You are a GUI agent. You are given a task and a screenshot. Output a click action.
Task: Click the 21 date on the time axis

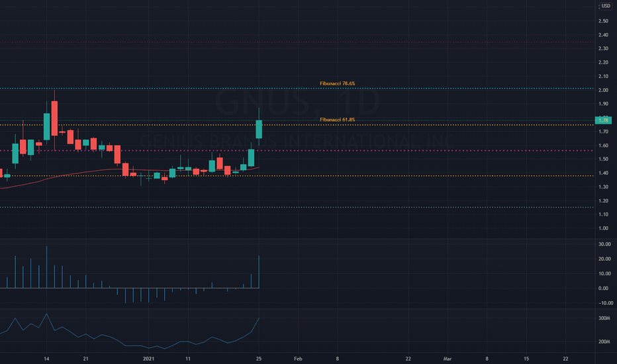pos(86,359)
